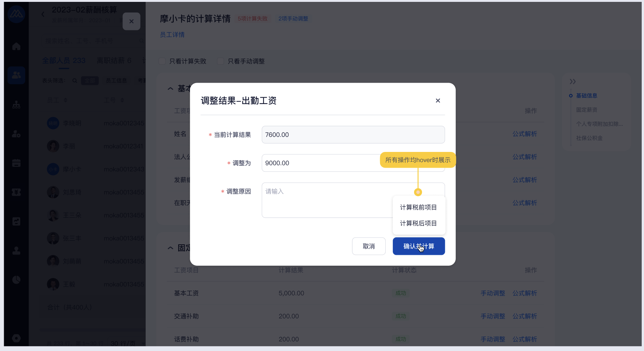
Task: Enable the 只看计算失败 checkbox
Action: tap(162, 61)
